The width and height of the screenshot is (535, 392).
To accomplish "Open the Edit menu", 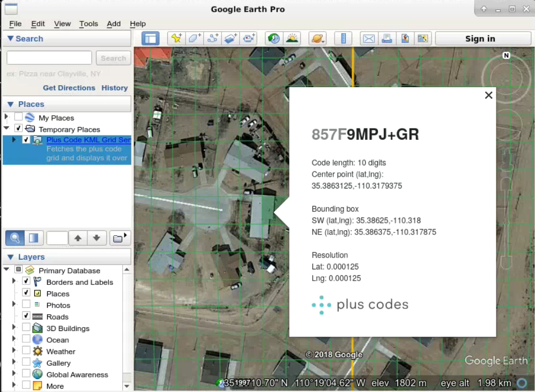I will 38,24.
